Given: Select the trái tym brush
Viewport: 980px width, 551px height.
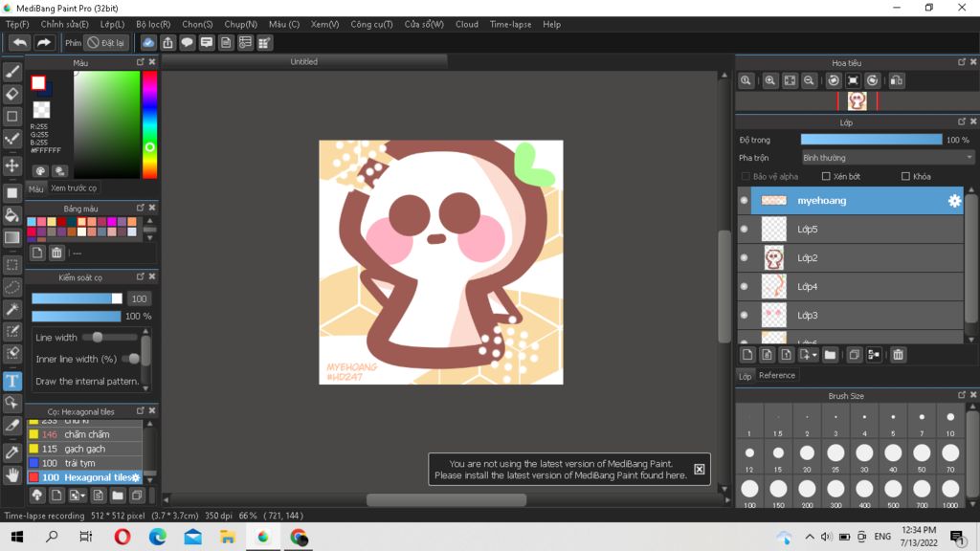Looking at the screenshot, I should tap(84, 463).
